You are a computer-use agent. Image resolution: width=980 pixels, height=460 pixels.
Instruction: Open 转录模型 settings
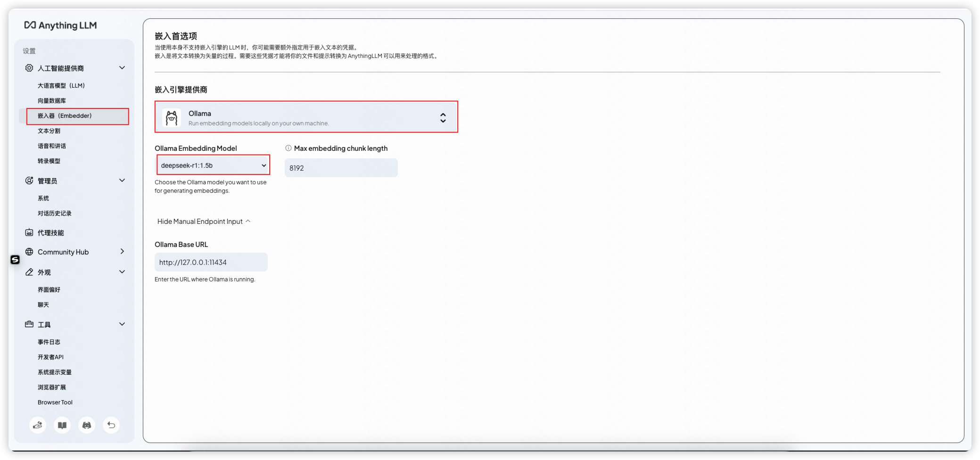pos(49,161)
